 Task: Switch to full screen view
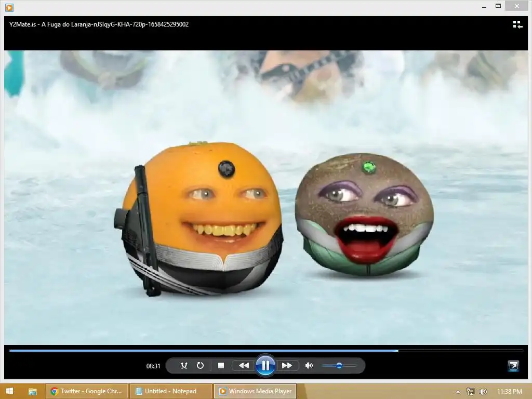pyautogui.click(x=513, y=366)
